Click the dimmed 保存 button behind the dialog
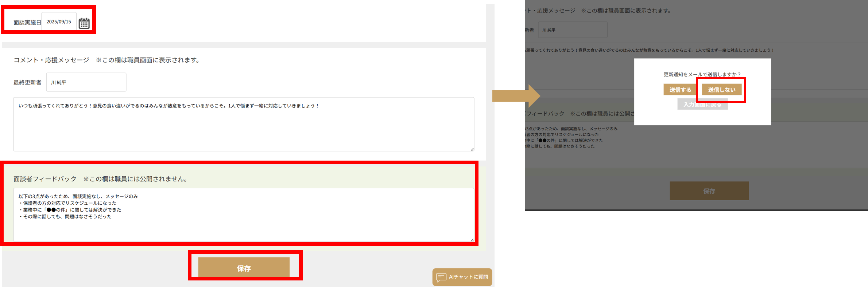 click(709, 191)
